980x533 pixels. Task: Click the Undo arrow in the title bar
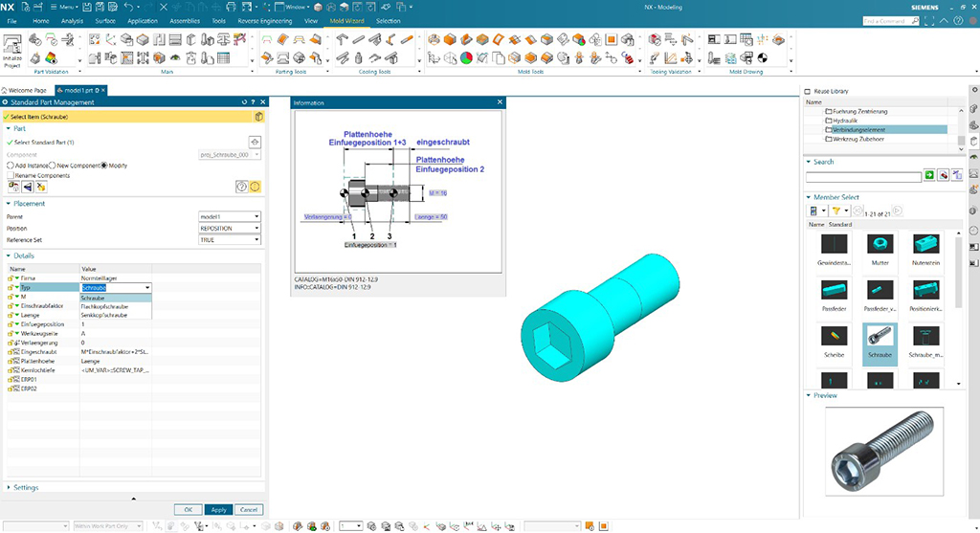[128, 7]
